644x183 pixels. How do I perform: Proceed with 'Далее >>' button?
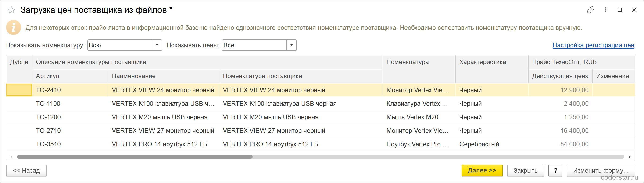tap(482, 171)
